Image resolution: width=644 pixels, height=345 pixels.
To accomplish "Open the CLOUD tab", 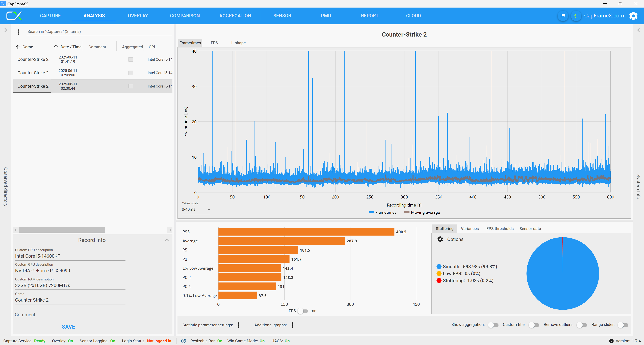I will click(413, 16).
